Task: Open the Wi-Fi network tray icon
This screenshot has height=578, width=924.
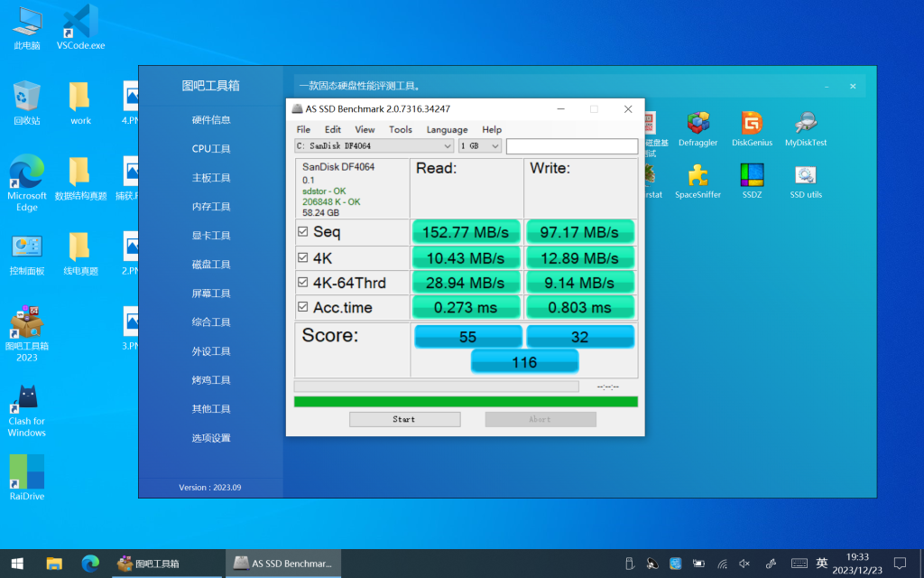Action: [723, 564]
